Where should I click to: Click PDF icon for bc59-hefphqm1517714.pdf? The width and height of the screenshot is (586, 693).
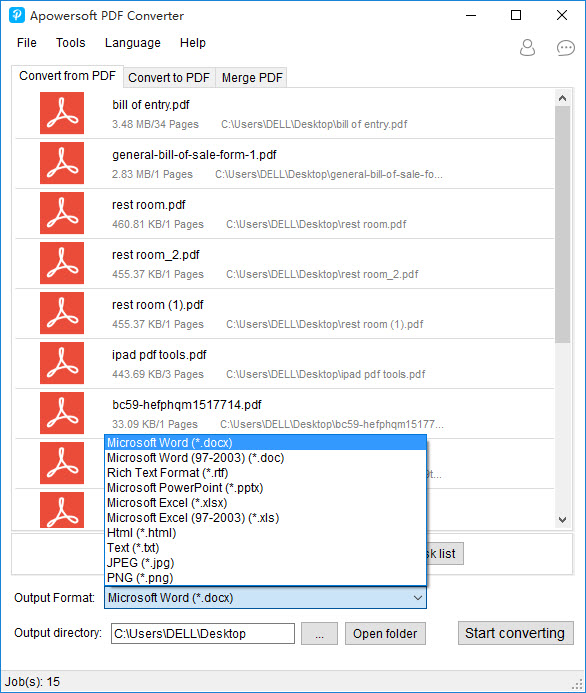click(x=62, y=413)
